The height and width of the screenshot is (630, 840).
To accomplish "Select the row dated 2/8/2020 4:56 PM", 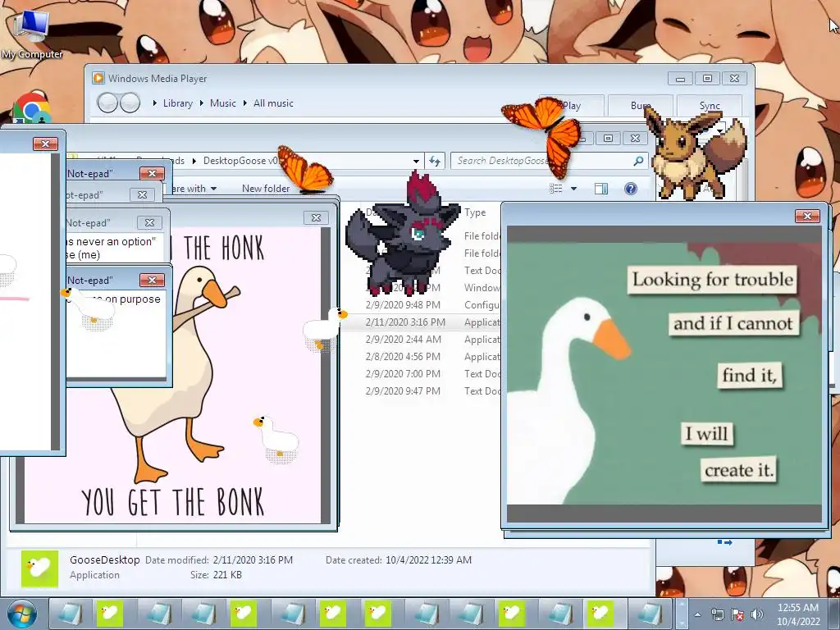I will pyautogui.click(x=422, y=356).
